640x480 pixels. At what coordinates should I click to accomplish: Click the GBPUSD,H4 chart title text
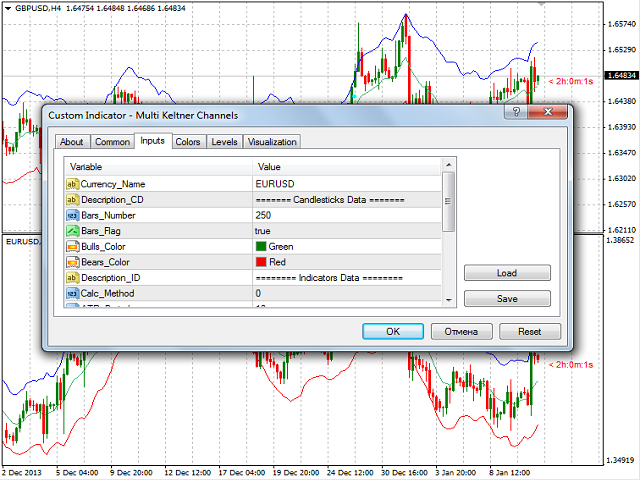[x=38, y=8]
